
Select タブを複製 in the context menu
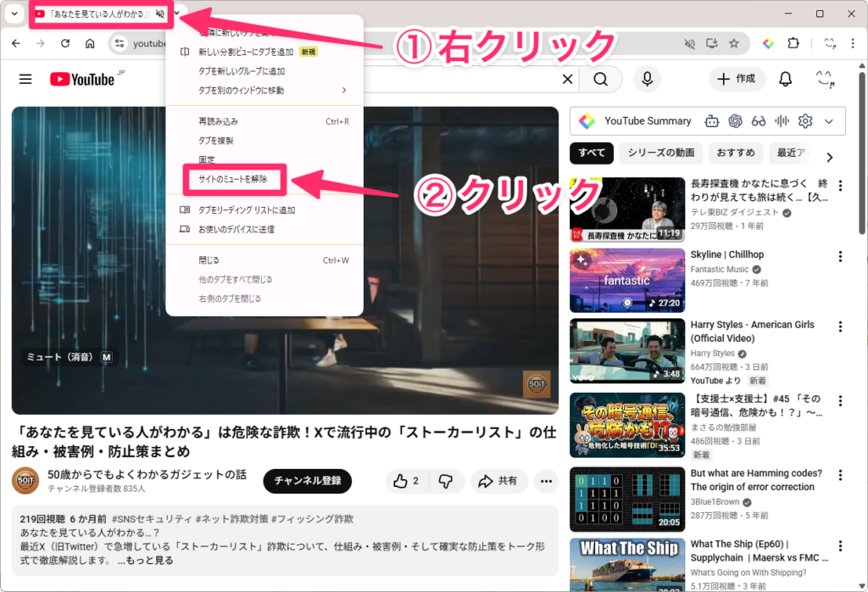pos(215,141)
